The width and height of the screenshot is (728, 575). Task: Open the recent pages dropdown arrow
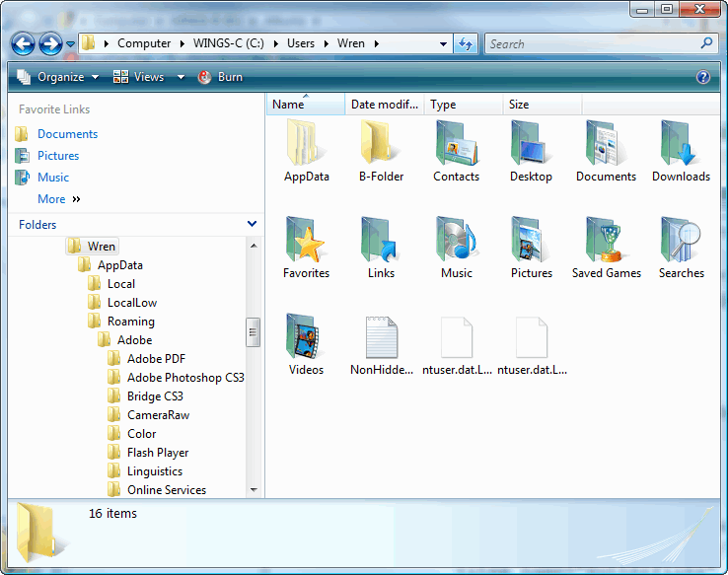pyautogui.click(x=70, y=44)
